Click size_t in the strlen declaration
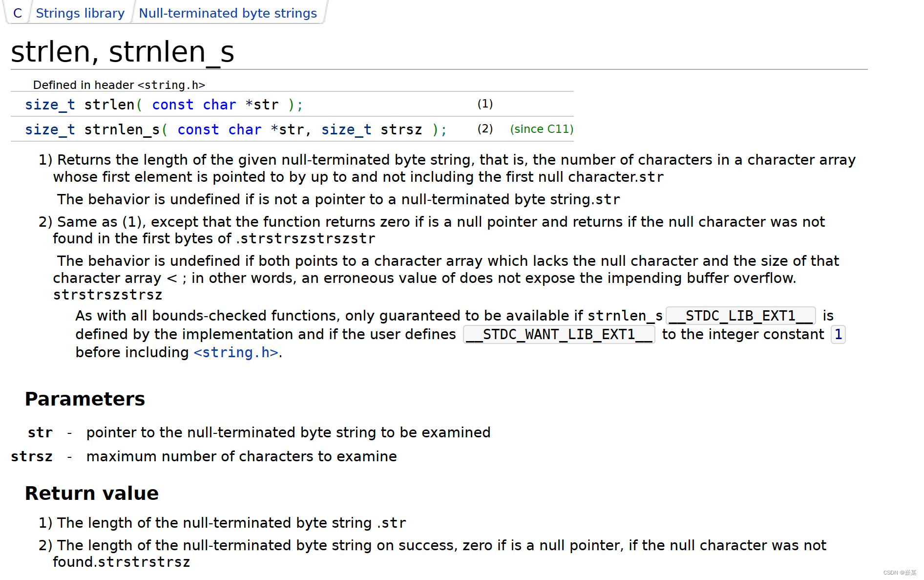Image resolution: width=924 pixels, height=580 pixels. point(50,105)
